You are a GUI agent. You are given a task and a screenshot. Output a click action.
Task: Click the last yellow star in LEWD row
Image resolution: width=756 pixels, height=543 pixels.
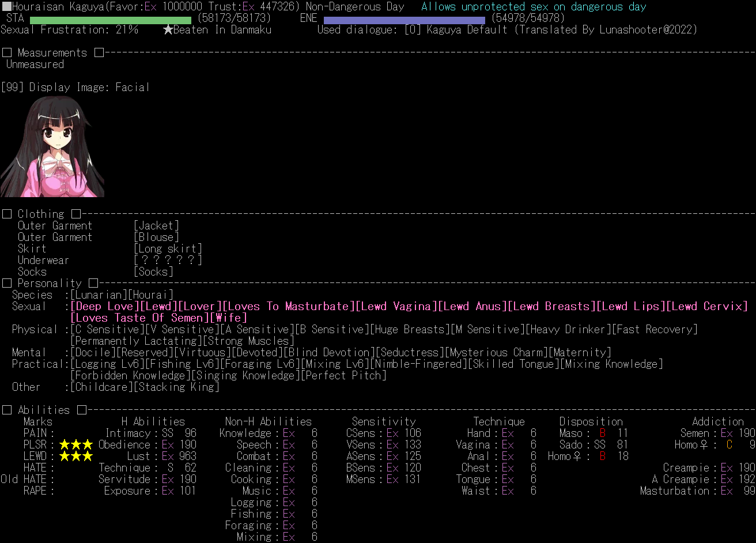point(87,456)
